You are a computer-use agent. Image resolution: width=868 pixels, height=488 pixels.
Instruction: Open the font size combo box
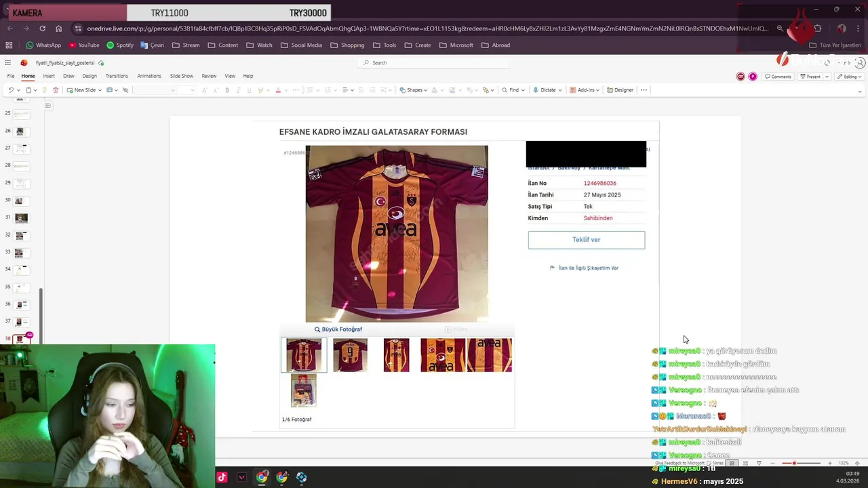tap(187, 90)
